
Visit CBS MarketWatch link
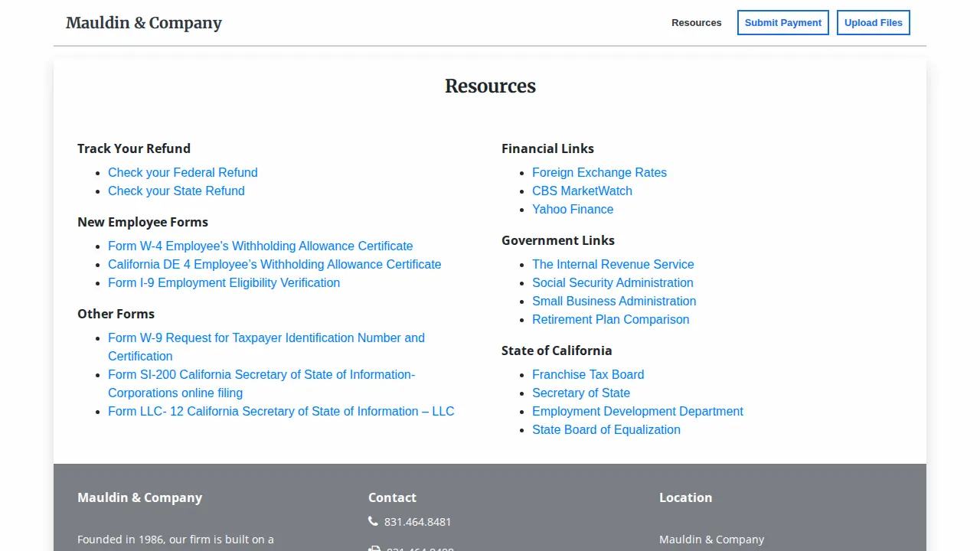[582, 191]
